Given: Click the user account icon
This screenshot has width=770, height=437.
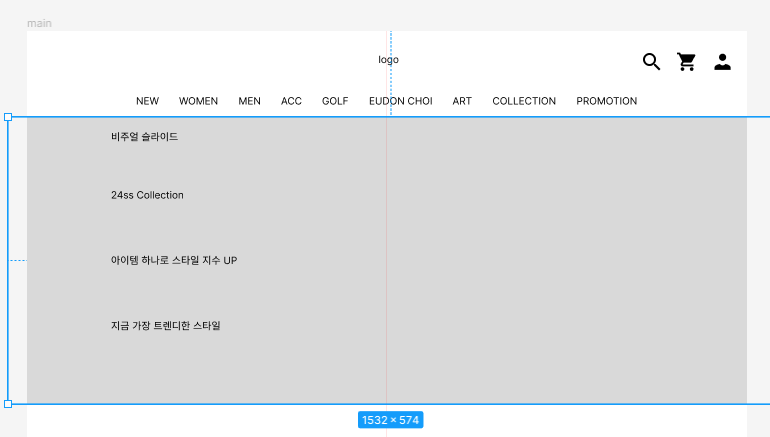Looking at the screenshot, I should (722, 62).
